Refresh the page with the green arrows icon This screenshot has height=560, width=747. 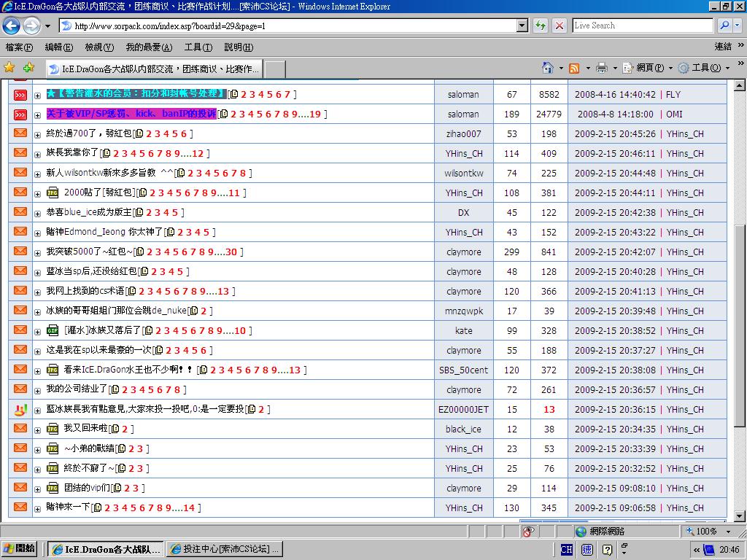(541, 26)
